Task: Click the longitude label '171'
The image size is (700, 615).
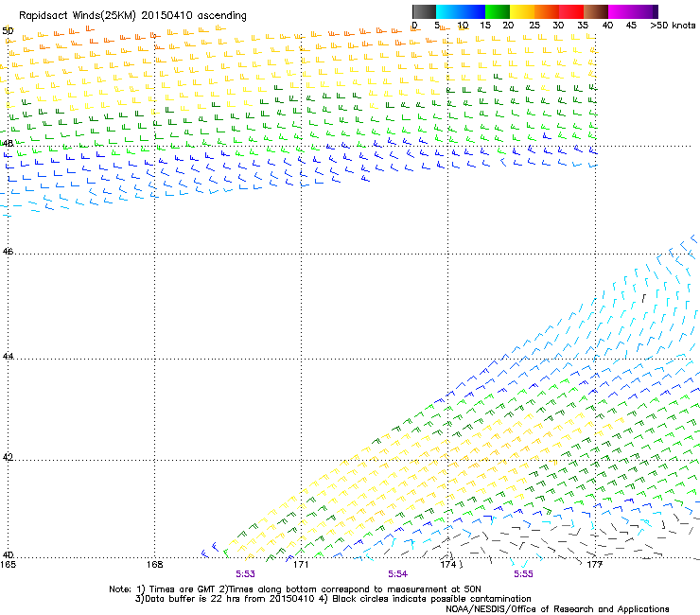Action: (x=301, y=565)
